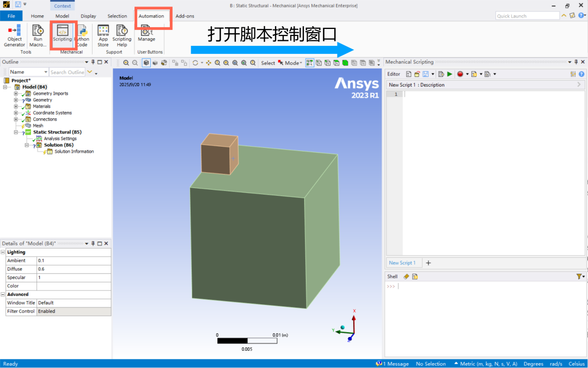Collapse the Static Structural (B5) branch
This screenshot has width=588, height=368.
16,132
